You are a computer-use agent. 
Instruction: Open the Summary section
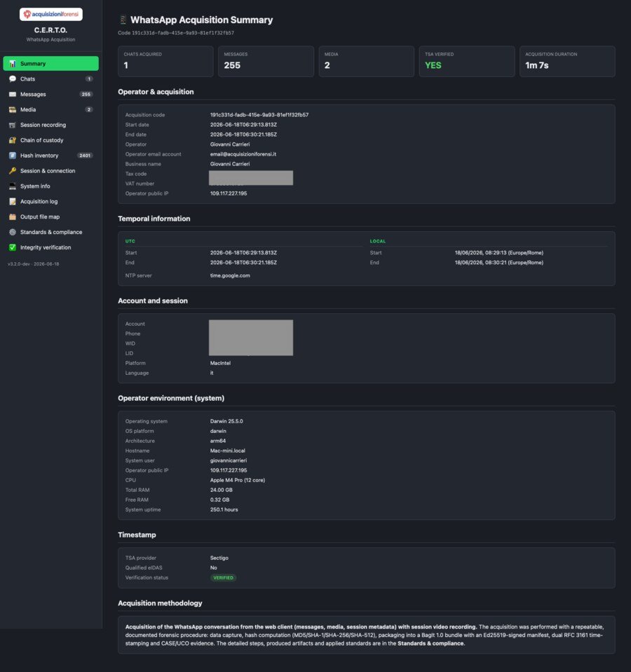(50, 64)
